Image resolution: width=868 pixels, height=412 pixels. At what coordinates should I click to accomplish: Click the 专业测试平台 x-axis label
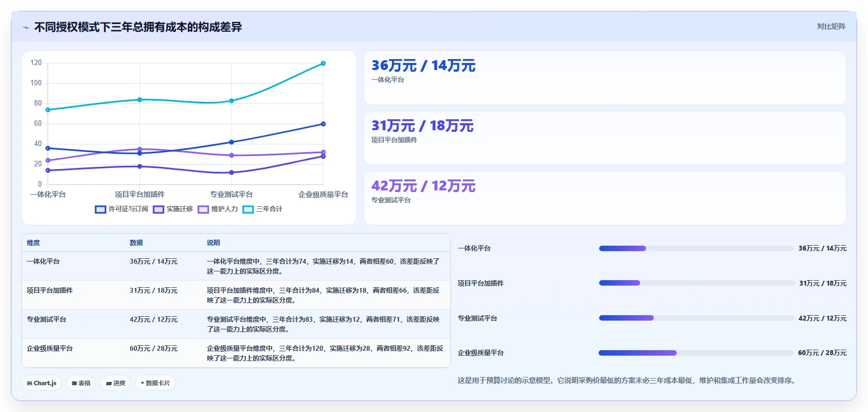231,195
